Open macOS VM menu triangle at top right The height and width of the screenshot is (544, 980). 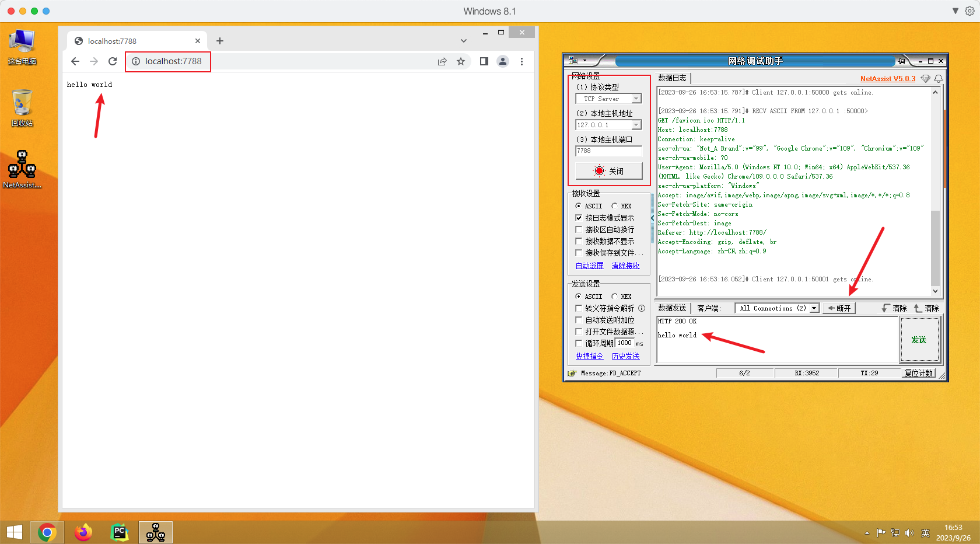pyautogui.click(x=956, y=11)
